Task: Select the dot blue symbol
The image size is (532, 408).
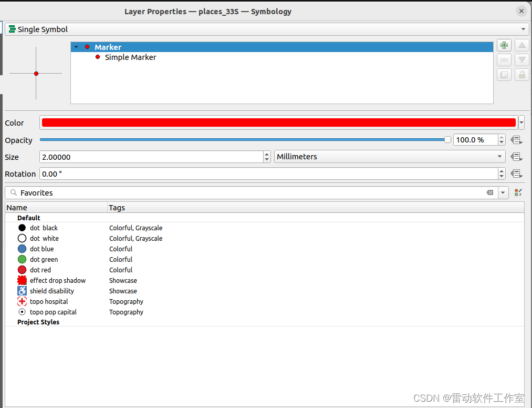Action: [x=36, y=249]
